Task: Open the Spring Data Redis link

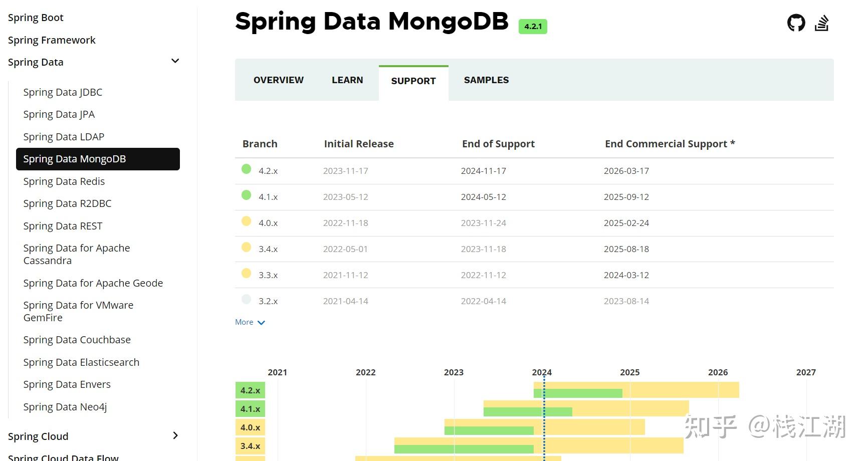Action: tap(64, 181)
